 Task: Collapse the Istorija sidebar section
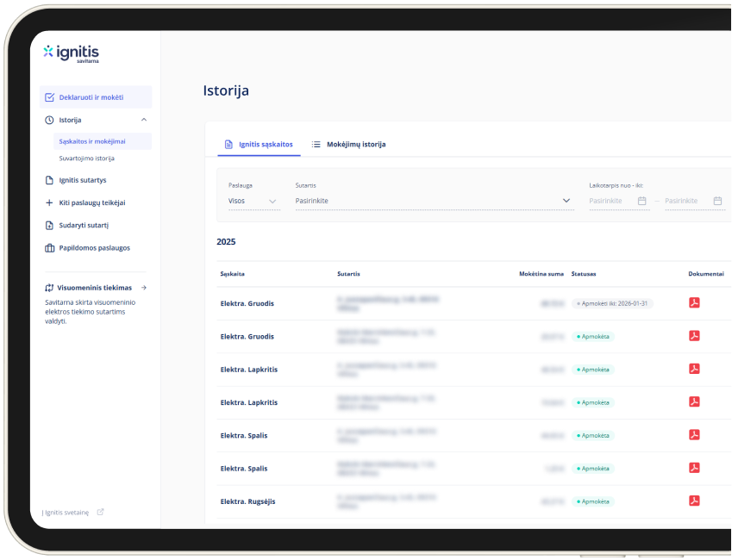tap(144, 120)
